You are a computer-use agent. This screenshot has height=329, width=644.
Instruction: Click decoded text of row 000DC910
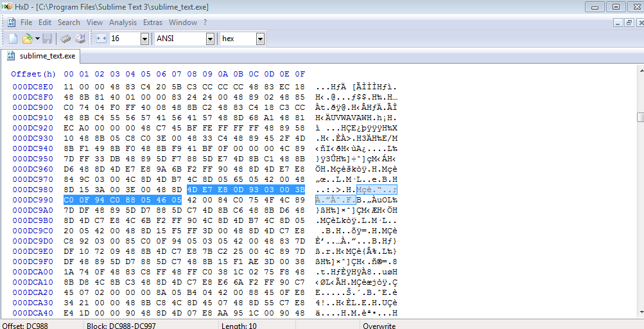pos(356,118)
